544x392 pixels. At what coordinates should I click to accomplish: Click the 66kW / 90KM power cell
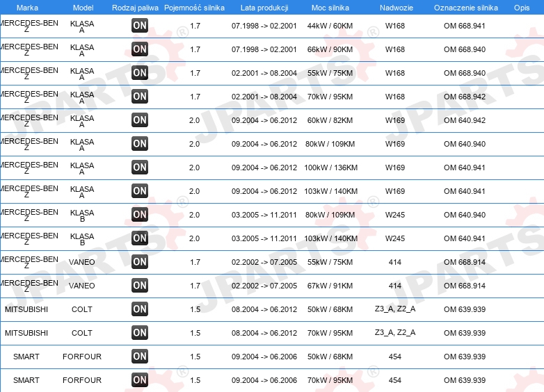tap(330, 49)
